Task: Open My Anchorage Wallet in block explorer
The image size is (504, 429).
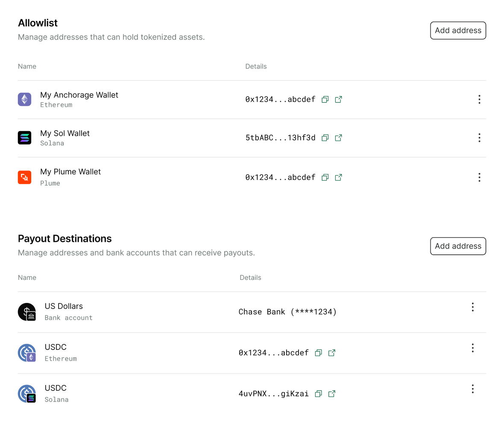Action: click(338, 99)
